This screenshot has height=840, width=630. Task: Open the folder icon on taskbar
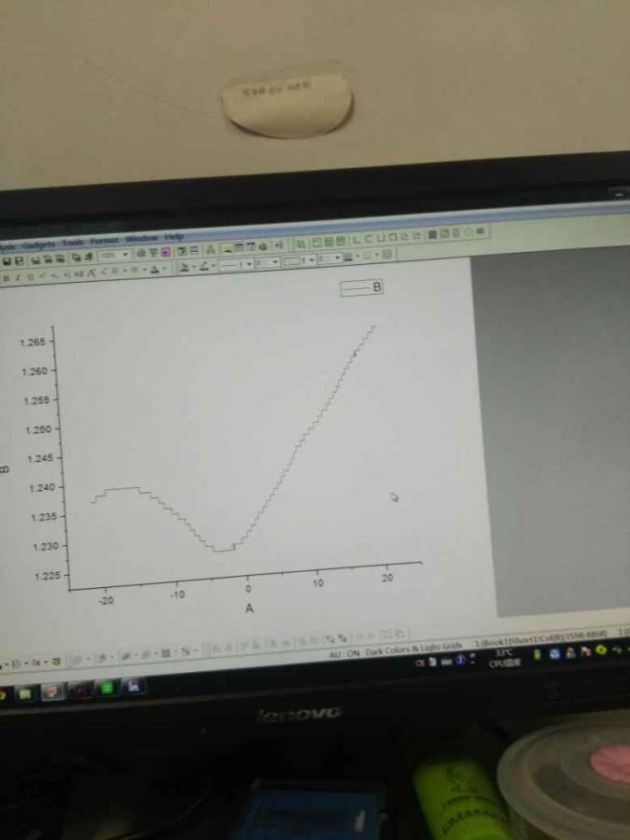[25, 694]
